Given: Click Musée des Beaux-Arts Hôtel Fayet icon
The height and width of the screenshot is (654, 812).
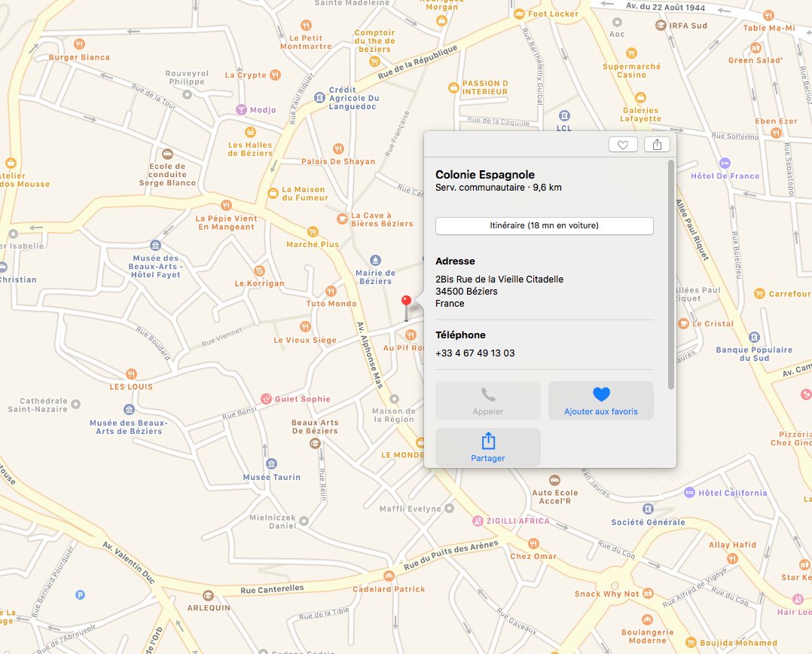Looking at the screenshot, I should (155, 245).
